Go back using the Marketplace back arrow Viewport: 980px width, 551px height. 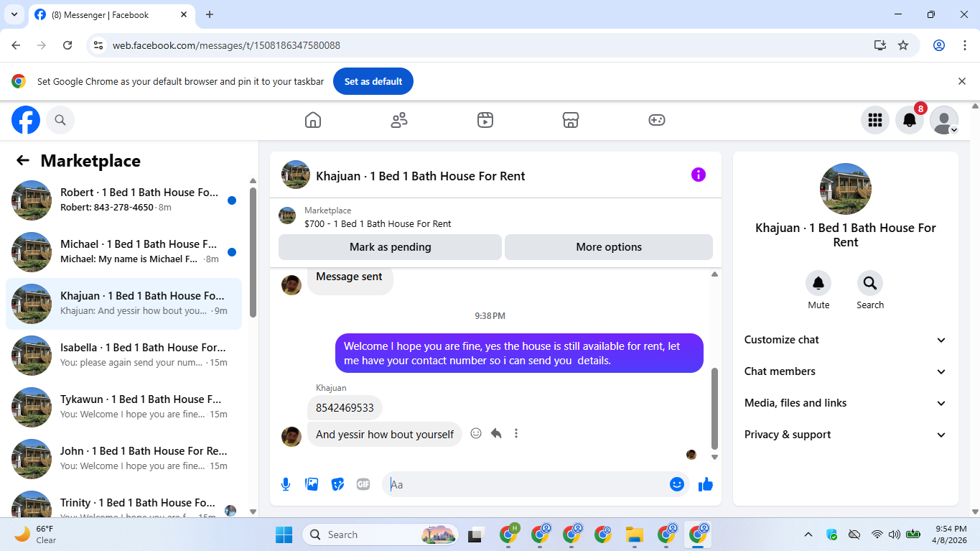pos(23,161)
